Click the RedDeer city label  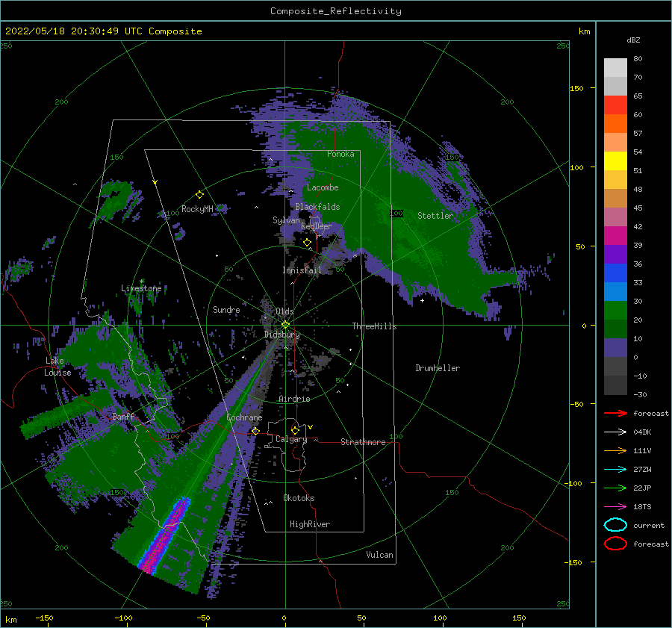317,226
